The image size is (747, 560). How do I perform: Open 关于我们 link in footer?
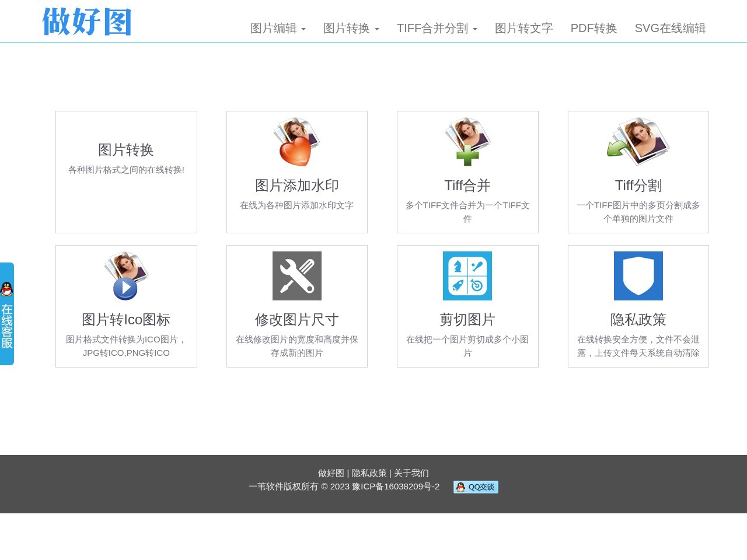[411, 473]
